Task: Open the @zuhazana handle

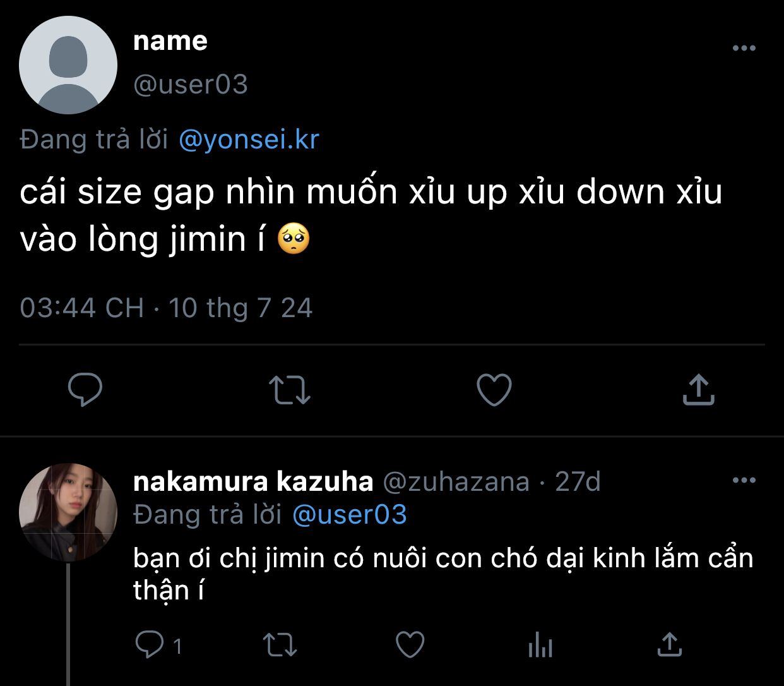Action: pyautogui.click(x=456, y=482)
